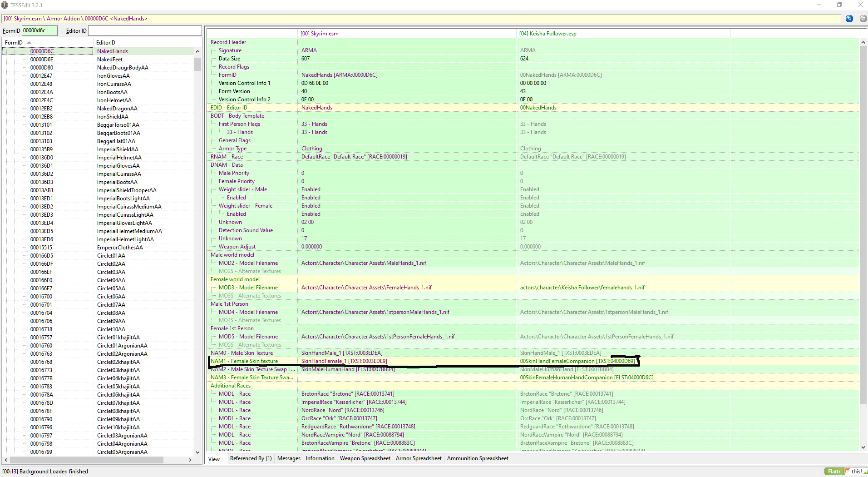Sort by the EditorID column header
This screenshot has width=868, height=477.
pyautogui.click(x=106, y=42)
